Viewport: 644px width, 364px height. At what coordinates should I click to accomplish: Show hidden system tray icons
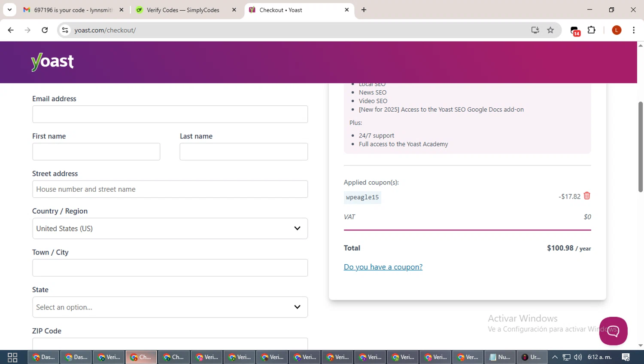click(555, 357)
